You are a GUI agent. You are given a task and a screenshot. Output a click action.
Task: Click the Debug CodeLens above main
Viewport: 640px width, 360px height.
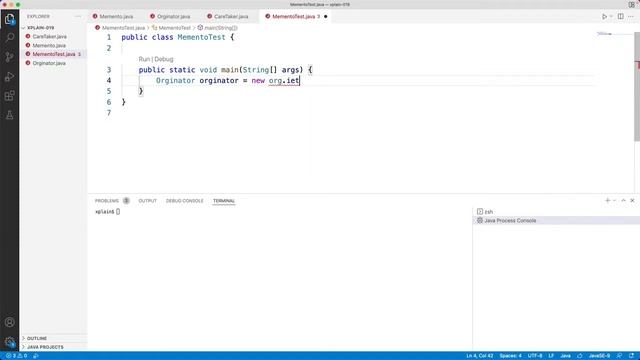tap(164, 59)
